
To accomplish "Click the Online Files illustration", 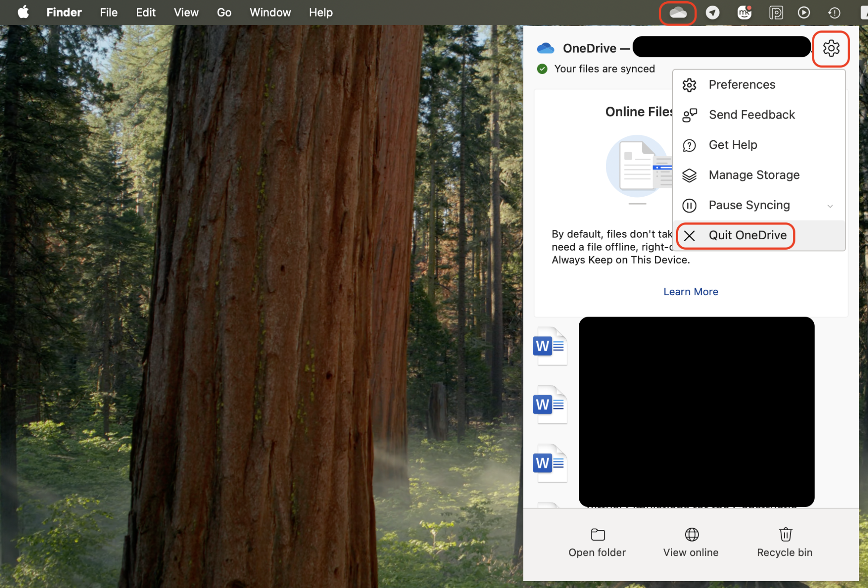I will coord(638,167).
